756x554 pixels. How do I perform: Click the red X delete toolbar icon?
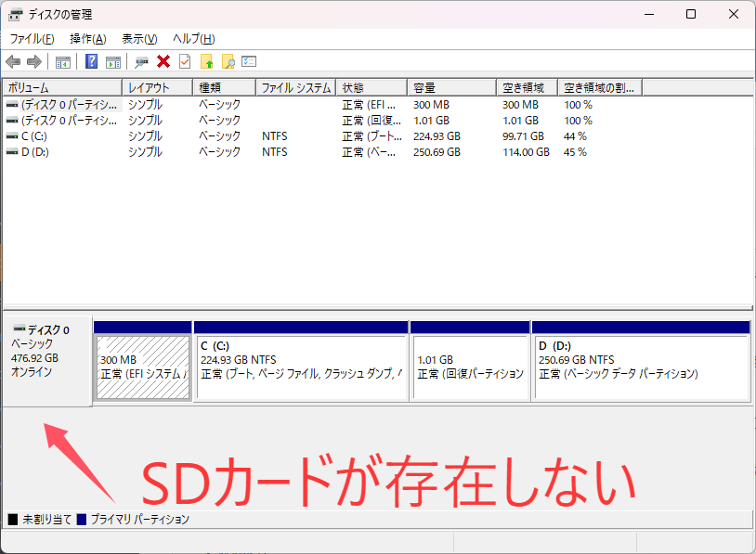coord(163,61)
